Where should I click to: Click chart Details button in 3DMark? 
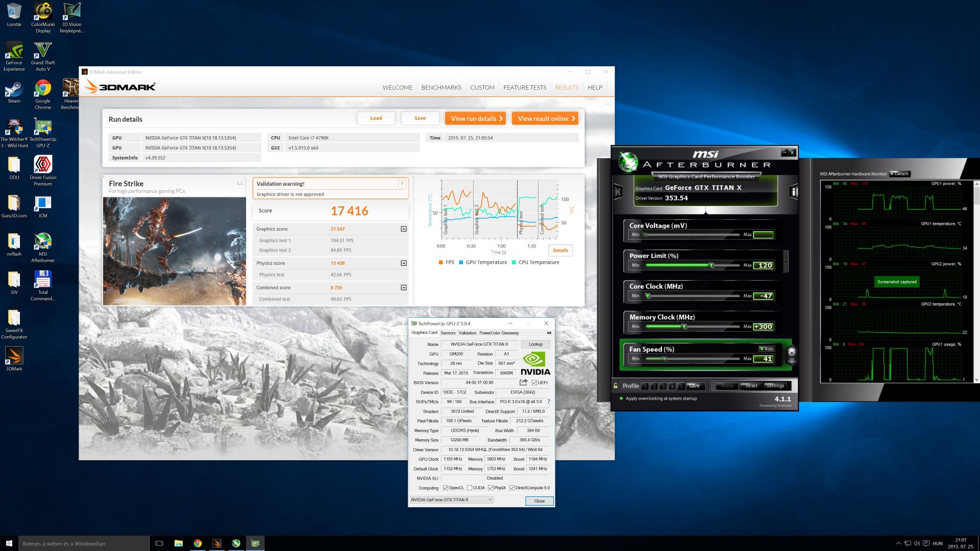[560, 251]
